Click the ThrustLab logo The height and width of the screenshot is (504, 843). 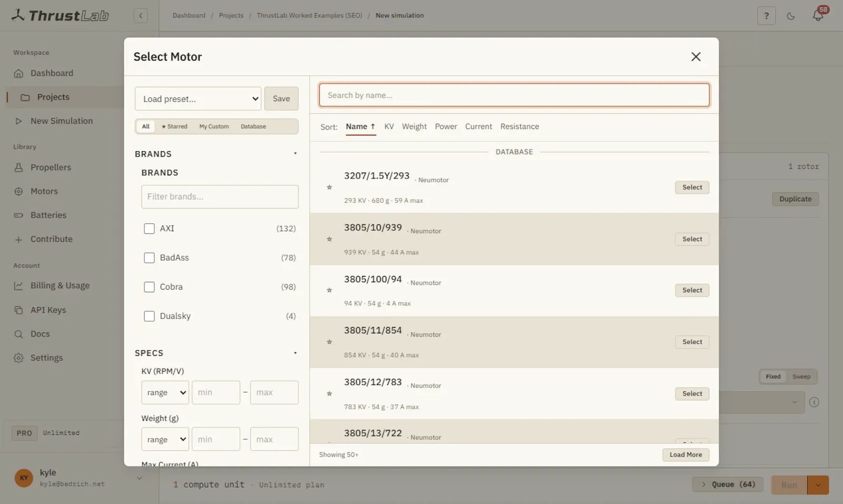[x=60, y=15]
